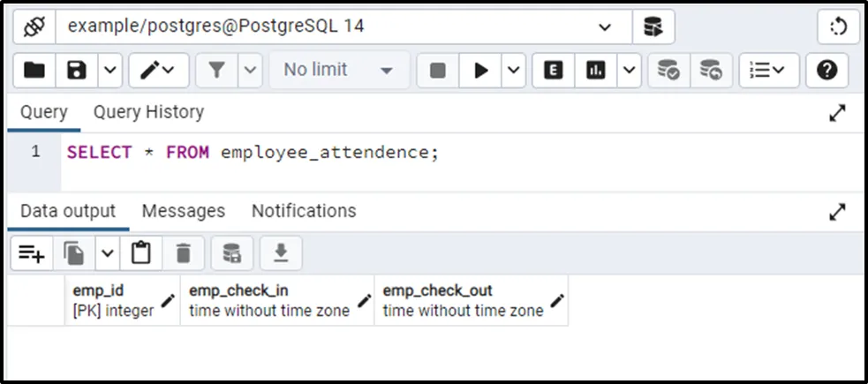The image size is (868, 384).
Task: Click the Save File floppy icon
Action: 77,71
